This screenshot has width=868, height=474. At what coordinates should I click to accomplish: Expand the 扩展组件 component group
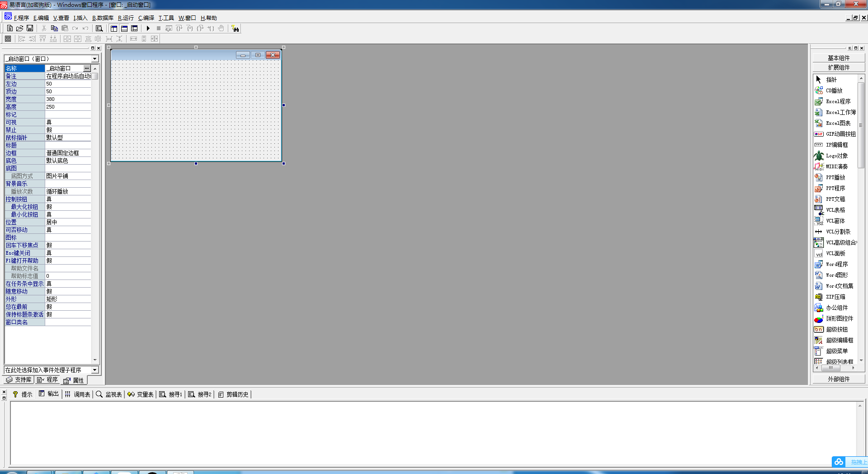point(838,67)
